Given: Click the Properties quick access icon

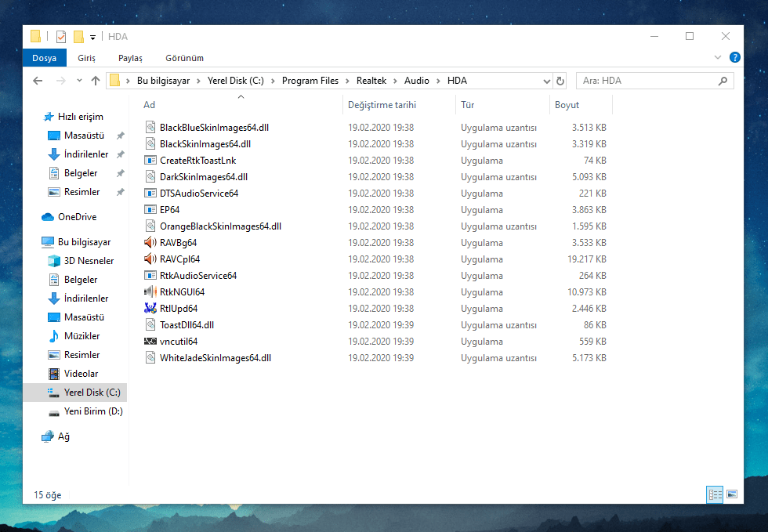Looking at the screenshot, I should [x=61, y=37].
